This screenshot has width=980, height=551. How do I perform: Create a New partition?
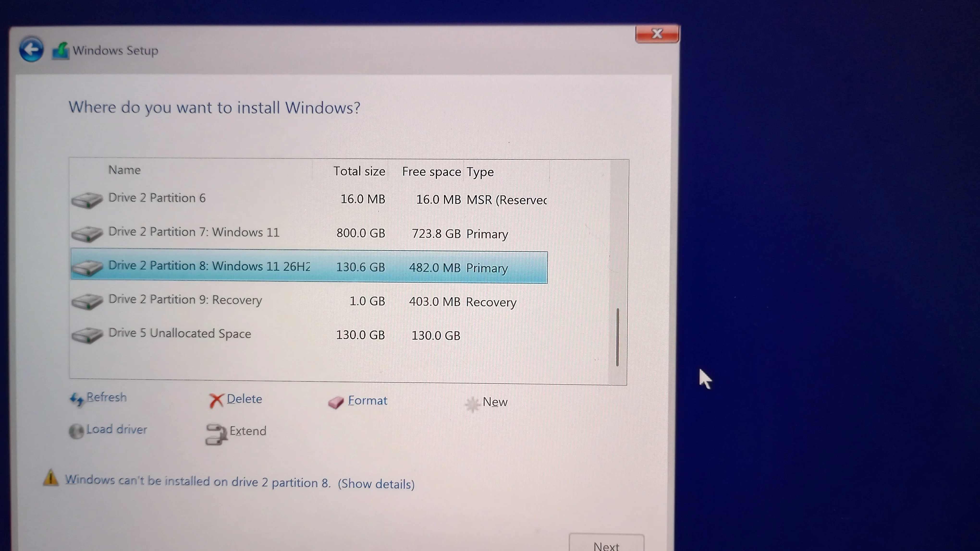tap(495, 402)
